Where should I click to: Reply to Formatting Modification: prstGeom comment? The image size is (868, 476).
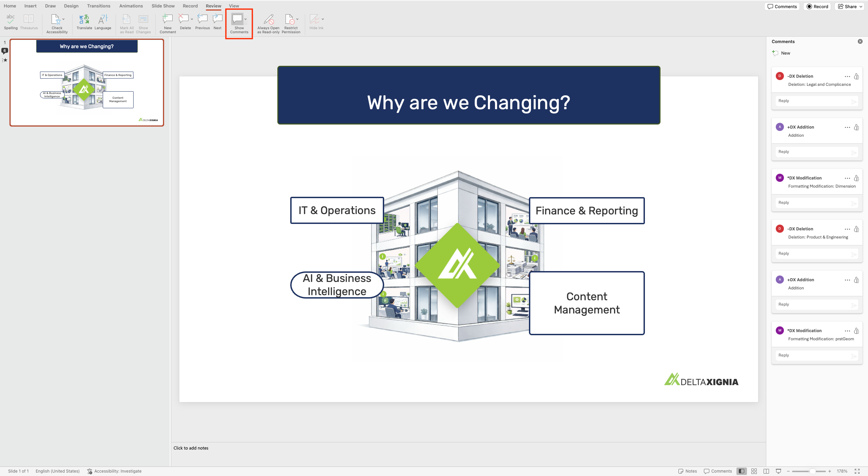[817, 355]
